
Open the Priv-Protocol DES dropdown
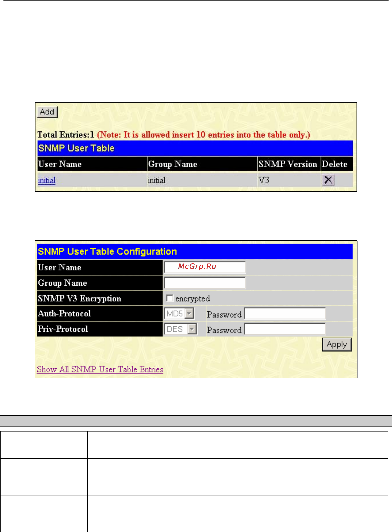coord(181,329)
